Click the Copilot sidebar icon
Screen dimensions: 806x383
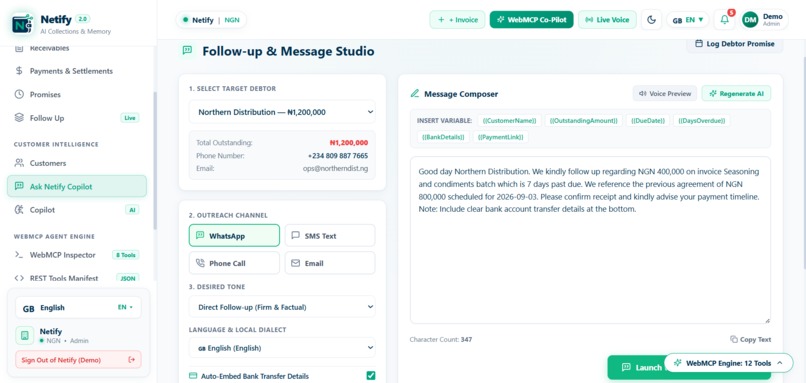19,210
